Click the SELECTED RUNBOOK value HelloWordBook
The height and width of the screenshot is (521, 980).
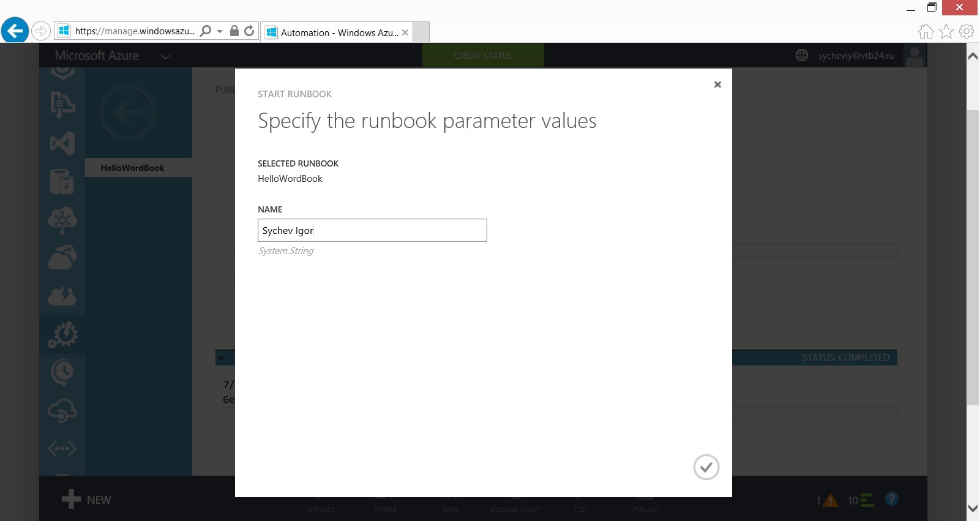290,179
